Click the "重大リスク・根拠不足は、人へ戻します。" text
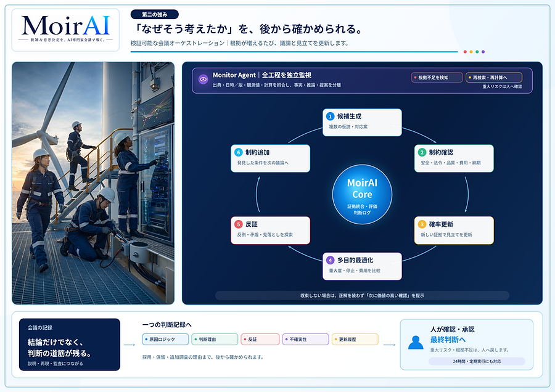The width and height of the screenshot is (555, 392). click(x=471, y=350)
